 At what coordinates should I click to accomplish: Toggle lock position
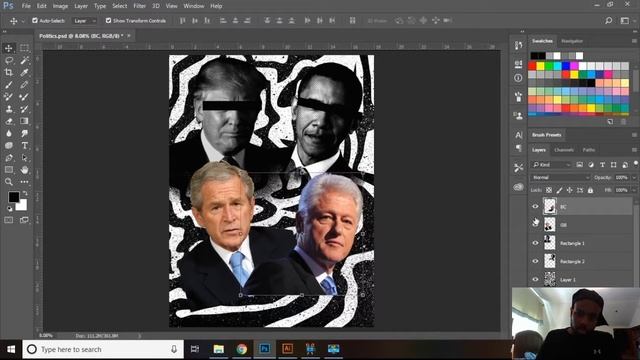coord(569,190)
